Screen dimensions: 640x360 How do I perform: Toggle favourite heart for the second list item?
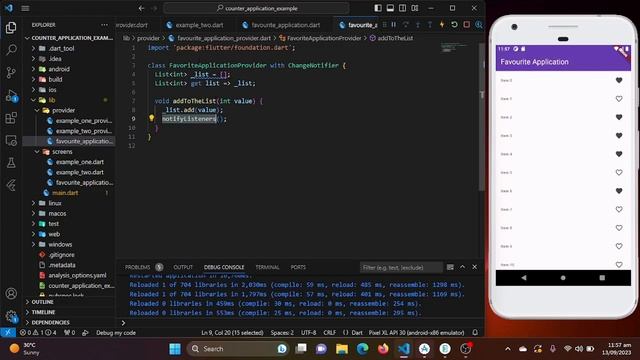tap(619, 99)
